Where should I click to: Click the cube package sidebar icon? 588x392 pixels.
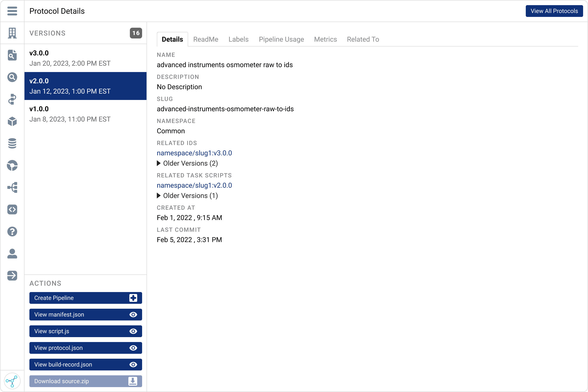point(12,121)
